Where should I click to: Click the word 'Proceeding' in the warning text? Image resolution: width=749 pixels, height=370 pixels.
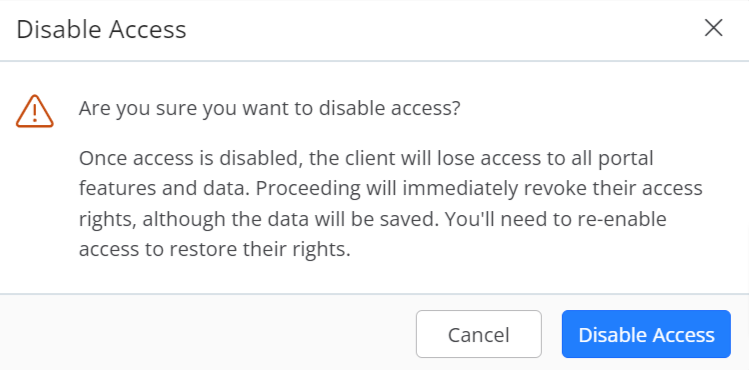308,190
